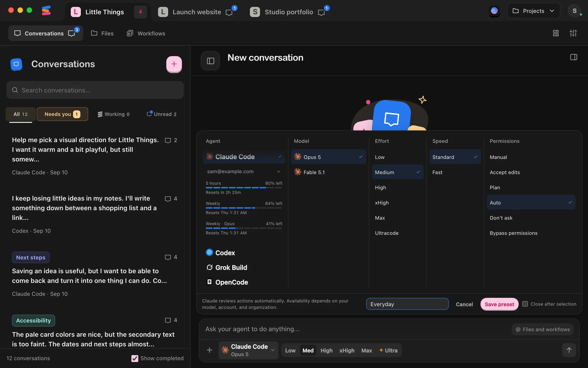Click the blue Conversations chat icon

coord(16,64)
